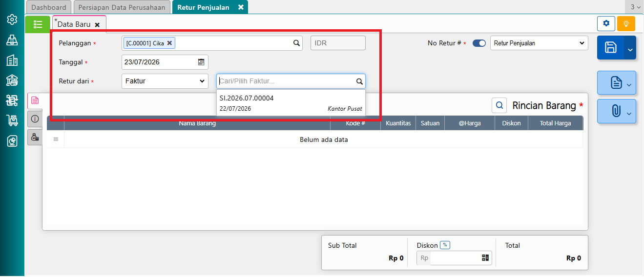Click the green list view button
644x277 pixels.
click(38, 24)
